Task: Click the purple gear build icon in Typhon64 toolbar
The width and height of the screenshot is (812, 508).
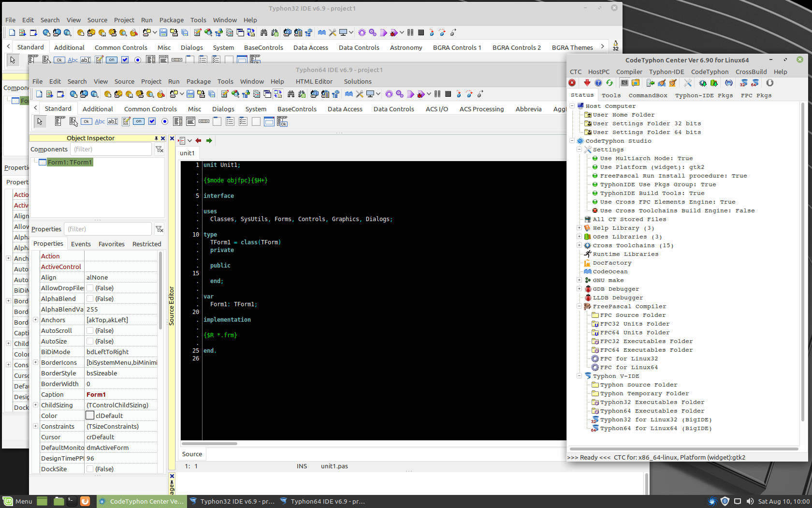Action: click(389, 94)
